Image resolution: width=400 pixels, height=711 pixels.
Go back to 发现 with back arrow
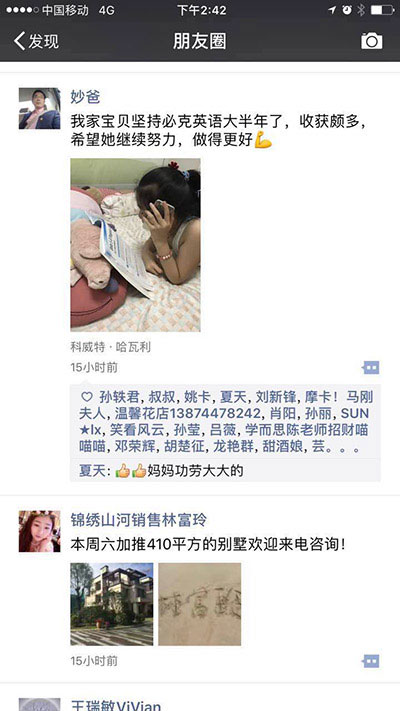[36, 41]
